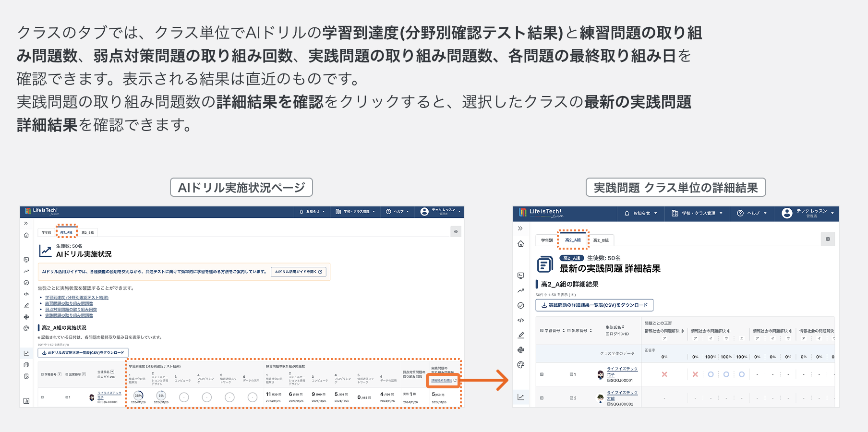
Task: Download AIドリルの実施状況一覧表 CSV
Action: [x=83, y=353]
